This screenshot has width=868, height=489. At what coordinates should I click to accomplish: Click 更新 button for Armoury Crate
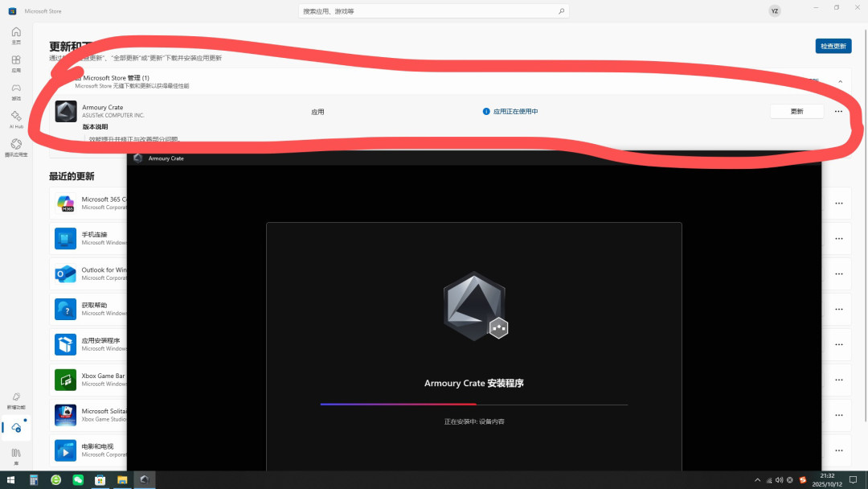point(796,111)
